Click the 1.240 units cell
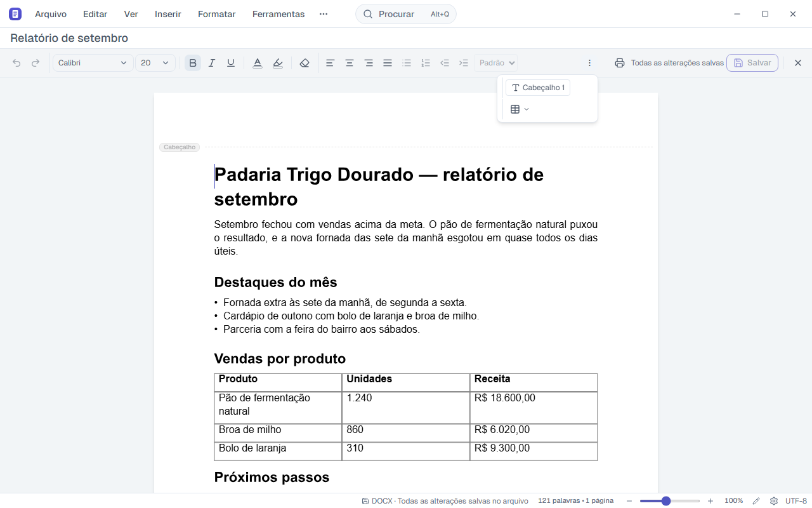Viewport: 812px width, 508px height. pyautogui.click(x=406, y=408)
